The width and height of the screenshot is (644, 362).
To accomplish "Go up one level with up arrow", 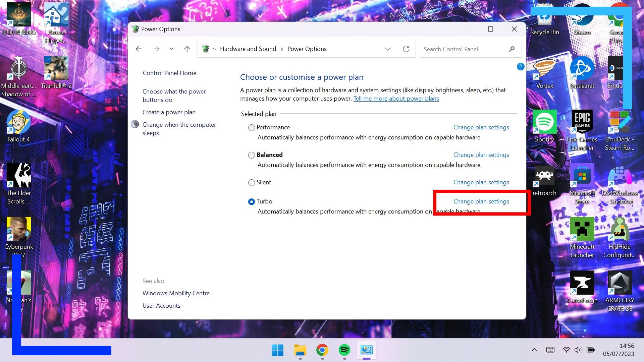I will click(187, 49).
